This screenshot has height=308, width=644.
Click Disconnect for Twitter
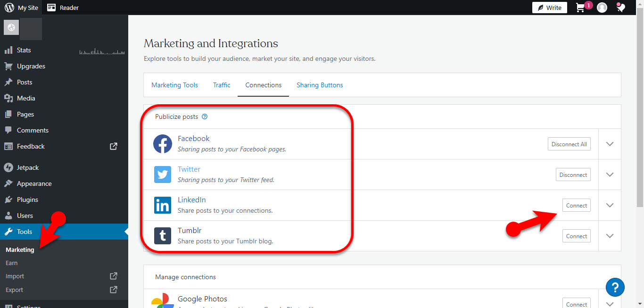click(x=573, y=175)
